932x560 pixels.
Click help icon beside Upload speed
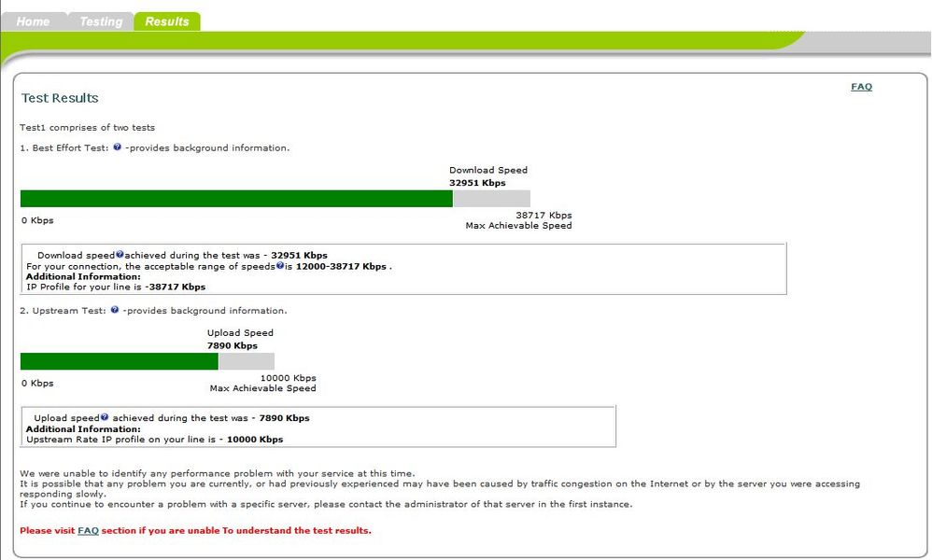click(x=104, y=417)
